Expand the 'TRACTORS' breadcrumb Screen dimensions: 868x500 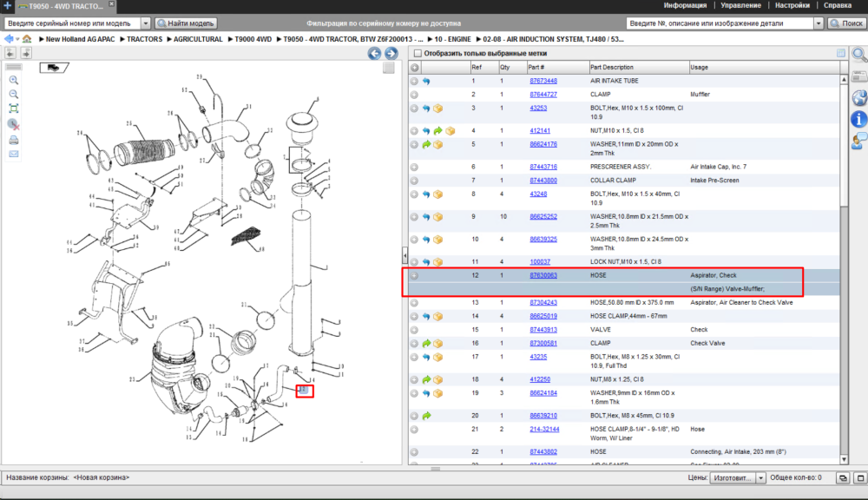click(122, 39)
